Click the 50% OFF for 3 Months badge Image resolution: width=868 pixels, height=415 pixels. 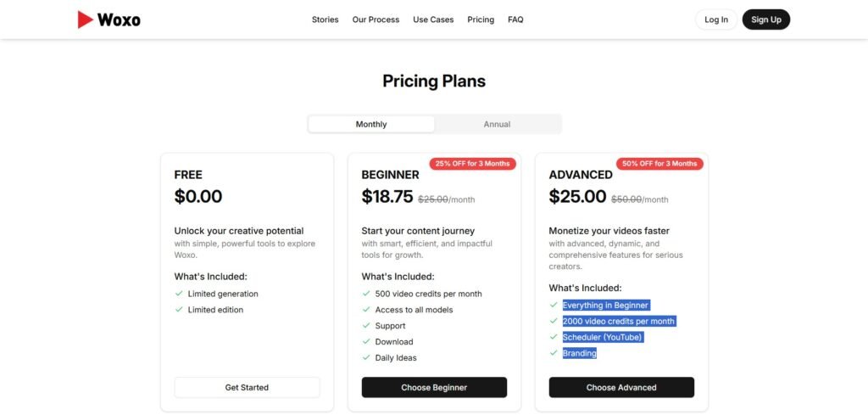tap(659, 164)
